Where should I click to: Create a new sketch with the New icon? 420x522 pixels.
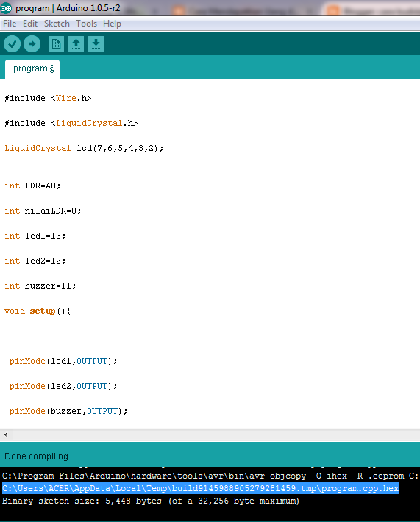pos(56,44)
